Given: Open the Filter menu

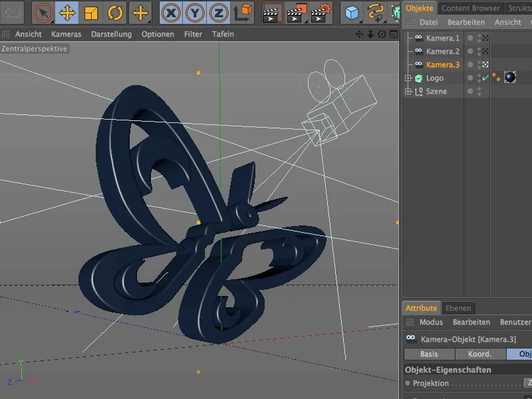Looking at the screenshot, I should tap(193, 33).
